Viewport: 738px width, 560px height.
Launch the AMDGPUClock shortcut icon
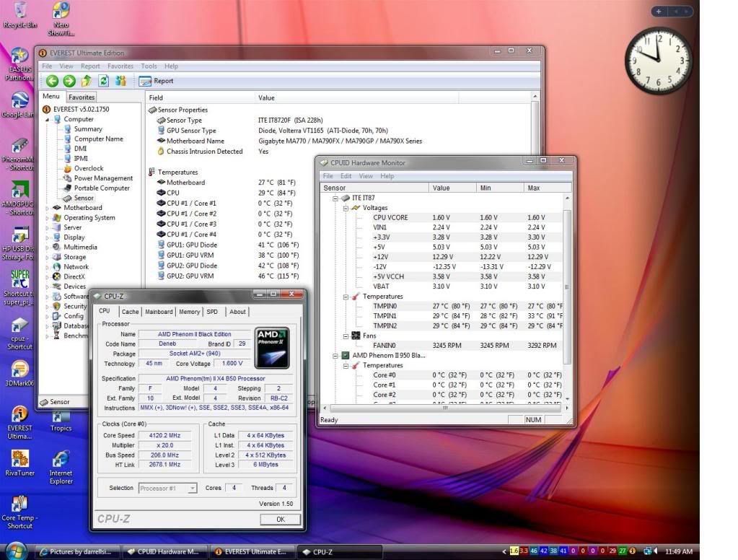click(x=19, y=198)
